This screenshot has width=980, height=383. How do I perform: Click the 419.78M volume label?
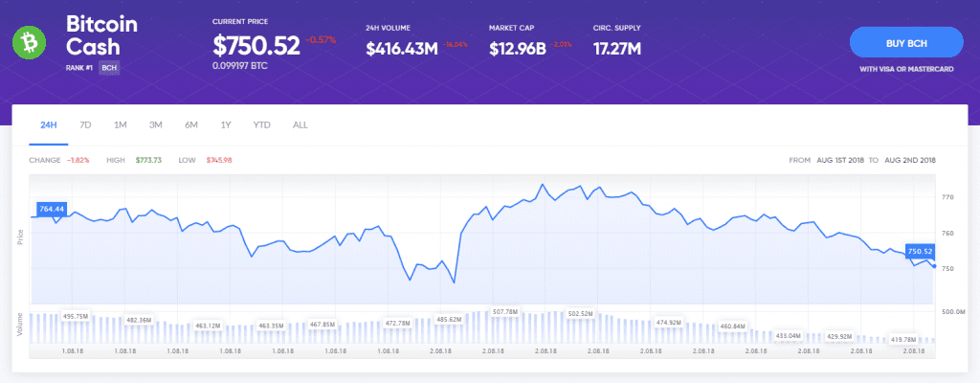click(902, 339)
